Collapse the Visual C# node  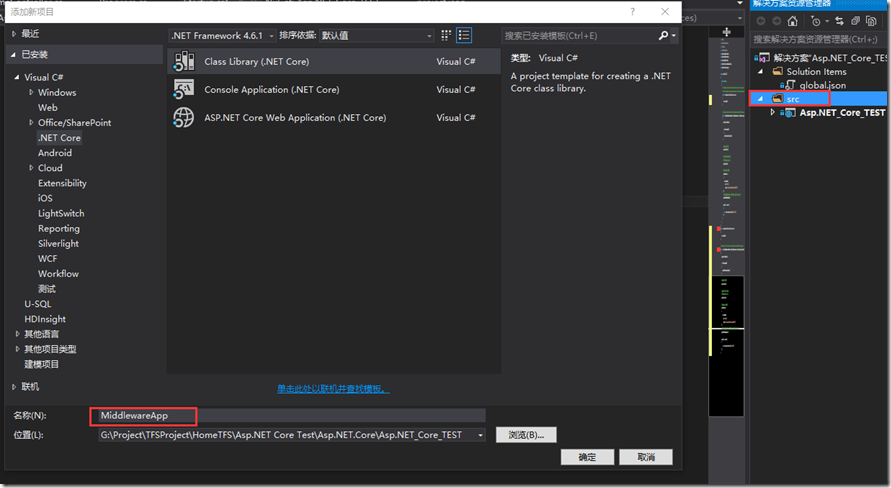[x=16, y=77]
